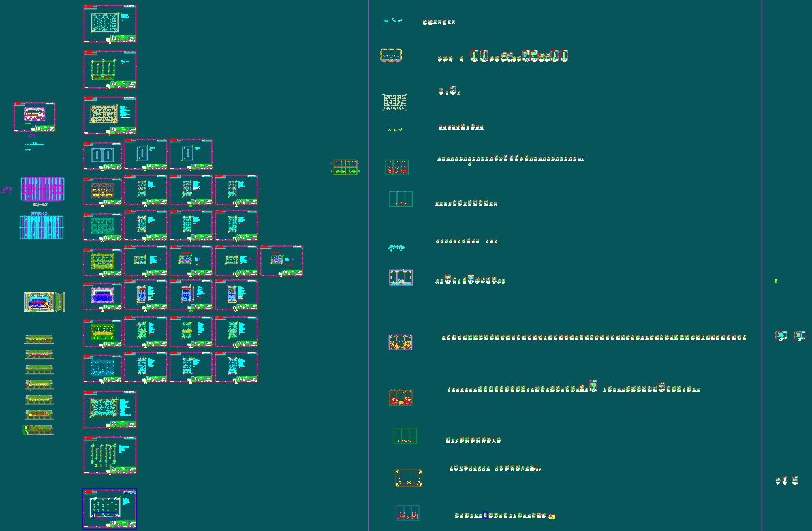The width and height of the screenshot is (812, 531).
Task: Select the sheet showing two cyan rectangles
Action: (x=103, y=155)
